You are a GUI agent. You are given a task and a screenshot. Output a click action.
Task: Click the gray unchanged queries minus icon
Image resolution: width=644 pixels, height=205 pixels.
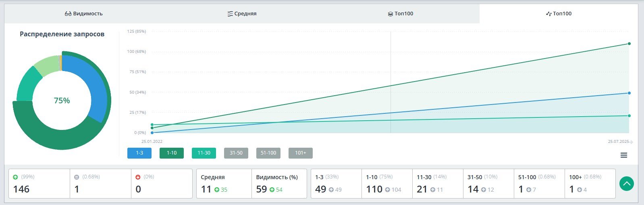77,177
